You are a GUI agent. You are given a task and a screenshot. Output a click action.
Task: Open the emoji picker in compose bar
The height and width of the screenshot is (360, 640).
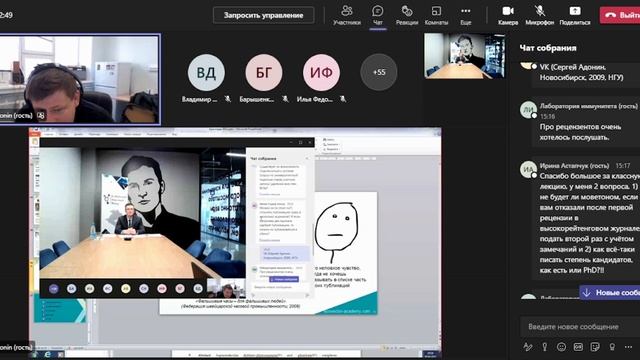pyautogui.click(x=562, y=347)
